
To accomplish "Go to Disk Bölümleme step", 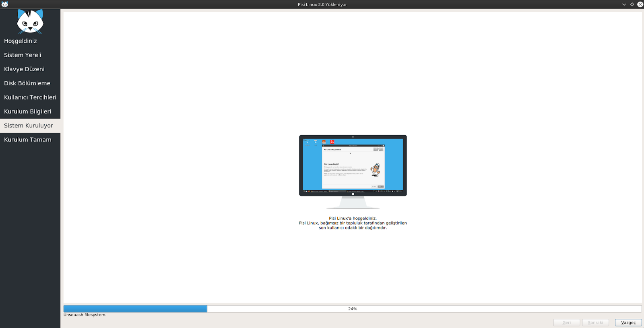I will (30, 83).
